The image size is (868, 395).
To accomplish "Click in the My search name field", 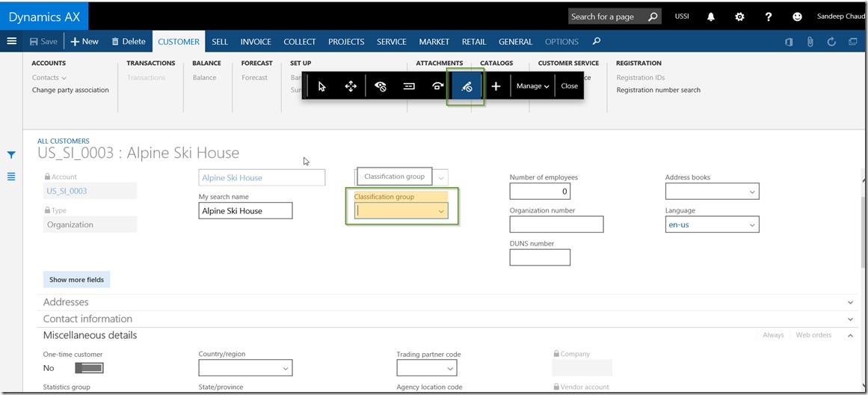I will pyautogui.click(x=245, y=211).
